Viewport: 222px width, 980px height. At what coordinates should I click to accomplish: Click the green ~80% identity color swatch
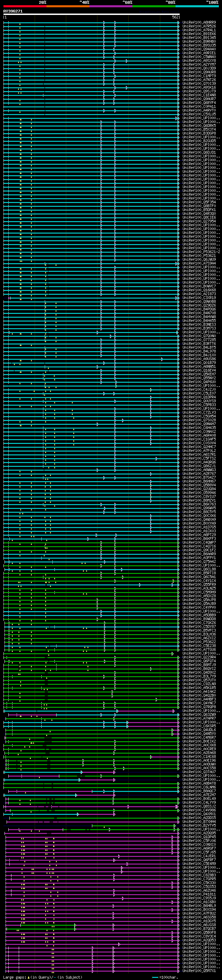[x=154, y=6]
